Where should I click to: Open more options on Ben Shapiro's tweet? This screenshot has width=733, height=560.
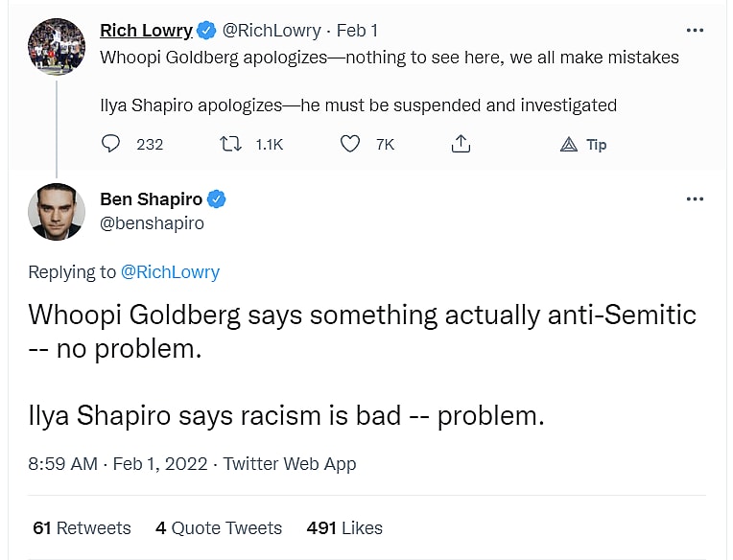(x=695, y=199)
